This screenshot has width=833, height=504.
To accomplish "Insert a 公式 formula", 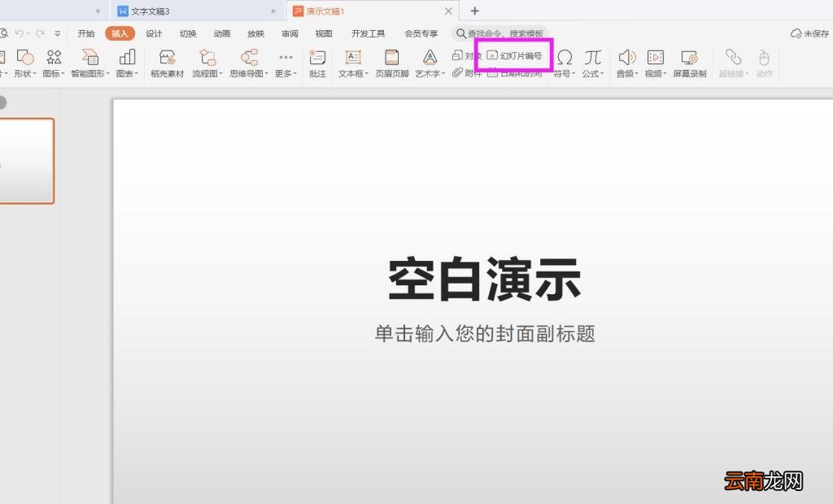I will pyautogui.click(x=593, y=63).
